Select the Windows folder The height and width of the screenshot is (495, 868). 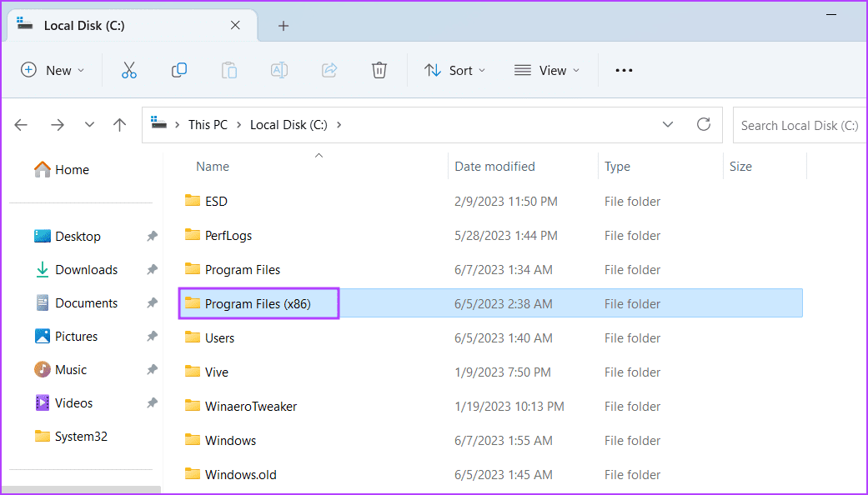[x=490, y=441]
